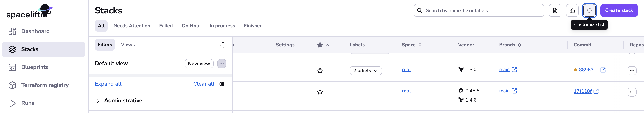Open the documentation icon near search

555,10
